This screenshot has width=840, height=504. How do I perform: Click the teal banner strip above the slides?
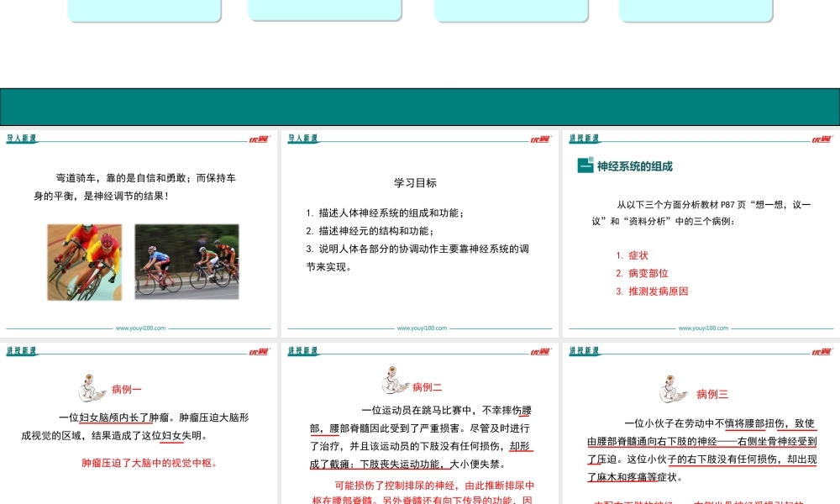pyautogui.click(x=420, y=101)
